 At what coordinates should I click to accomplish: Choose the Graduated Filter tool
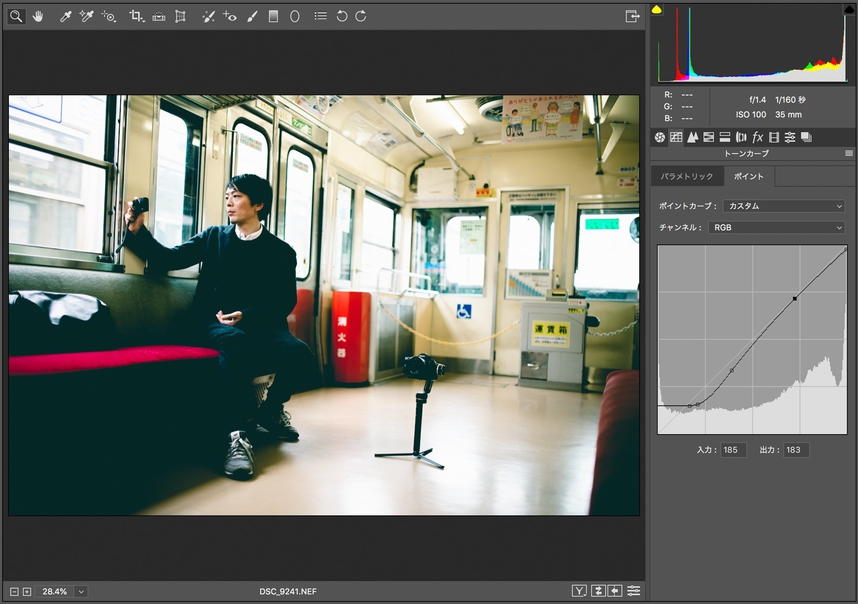[273, 16]
